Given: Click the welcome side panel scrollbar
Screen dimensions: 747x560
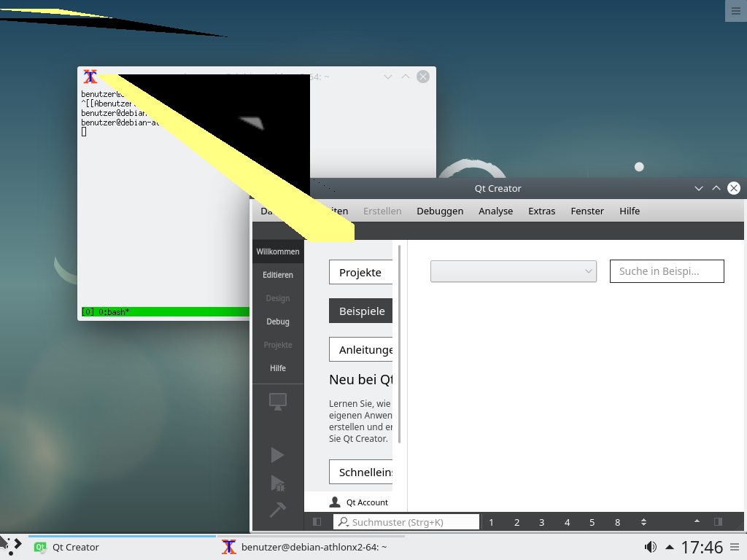Looking at the screenshot, I should [x=399, y=344].
